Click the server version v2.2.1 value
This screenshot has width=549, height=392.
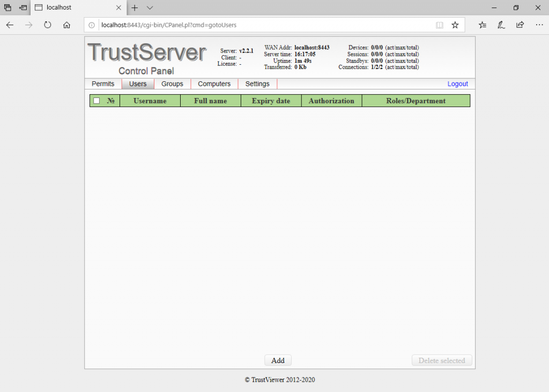pos(246,51)
